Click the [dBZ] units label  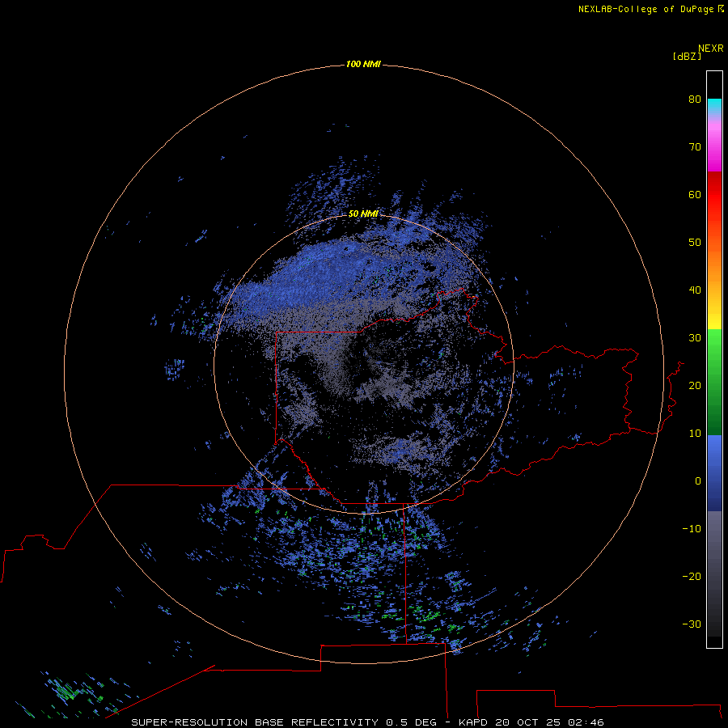pyautogui.click(x=687, y=56)
